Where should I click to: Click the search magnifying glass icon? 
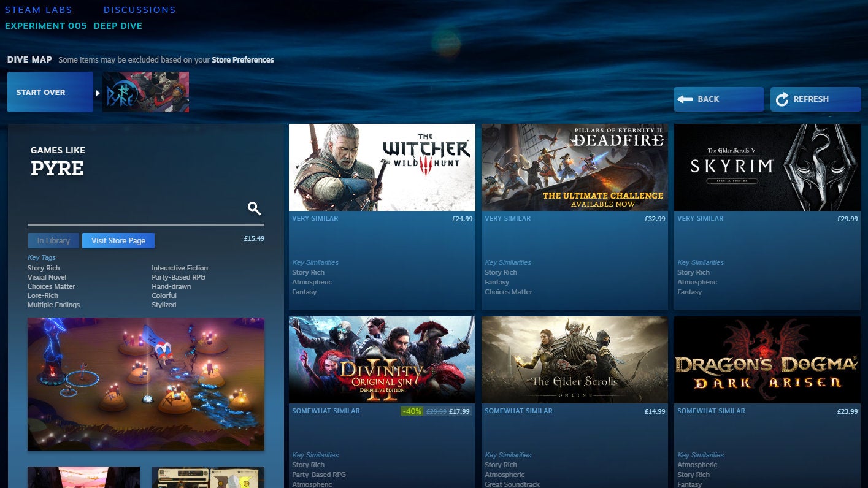(x=253, y=208)
